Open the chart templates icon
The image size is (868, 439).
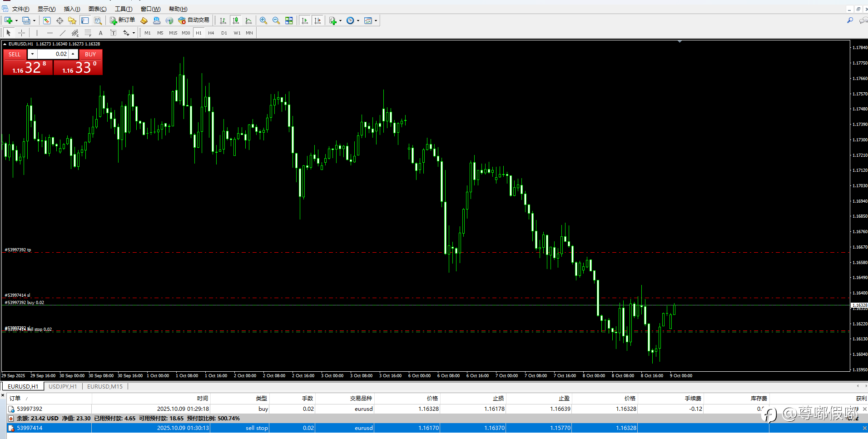click(368, 20)
